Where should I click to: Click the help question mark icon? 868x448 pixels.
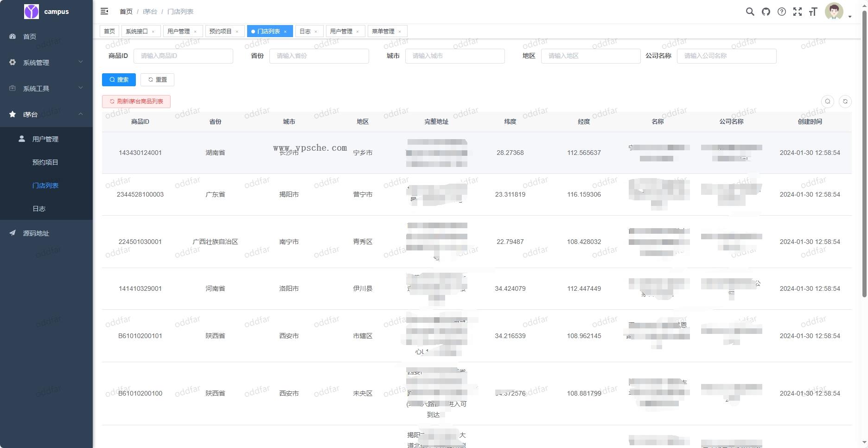782,12
